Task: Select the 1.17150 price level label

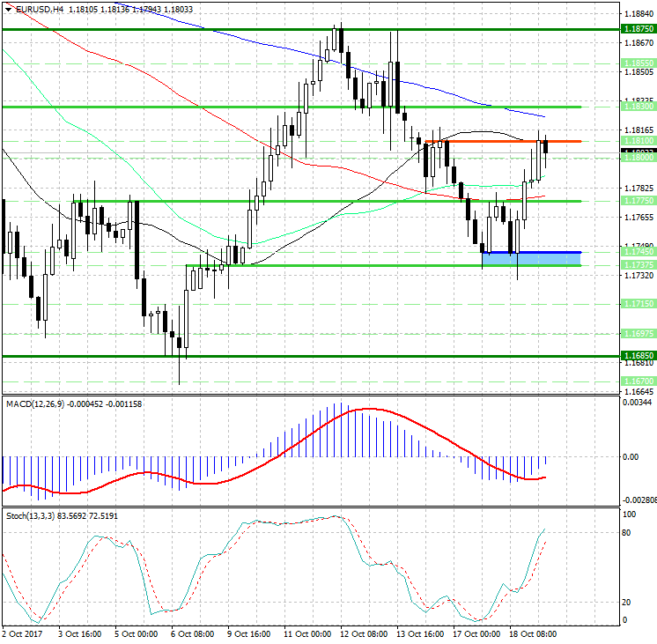Action: [639, 304]
